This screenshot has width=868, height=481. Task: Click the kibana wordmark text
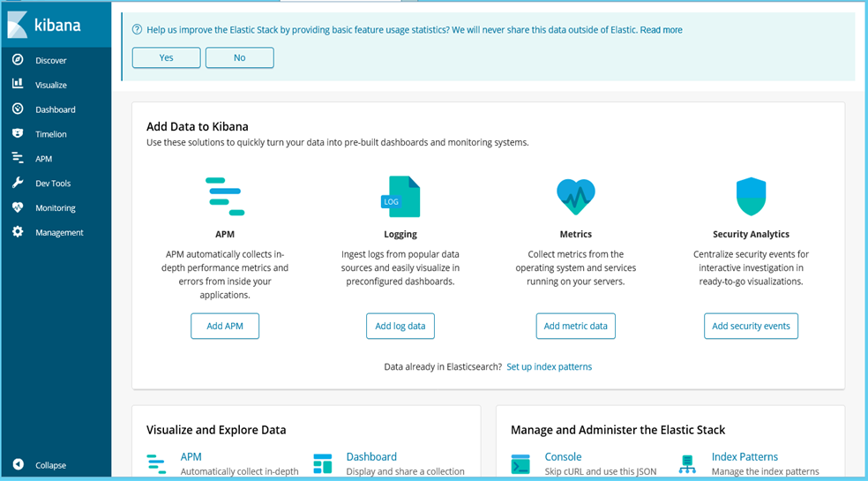coord(57,25)
